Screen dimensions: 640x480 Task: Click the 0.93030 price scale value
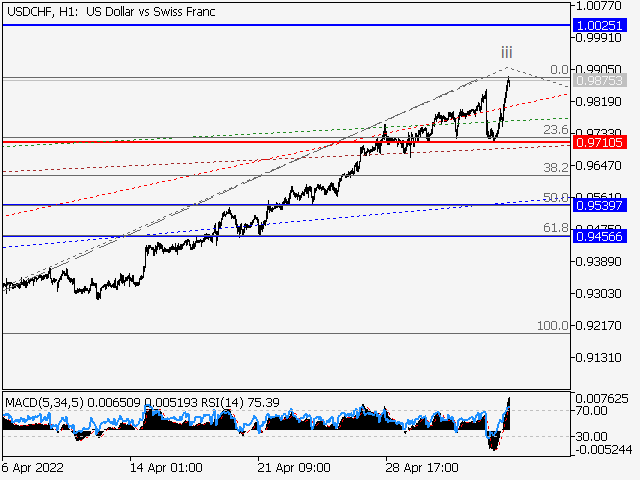[x=598, y=293]
